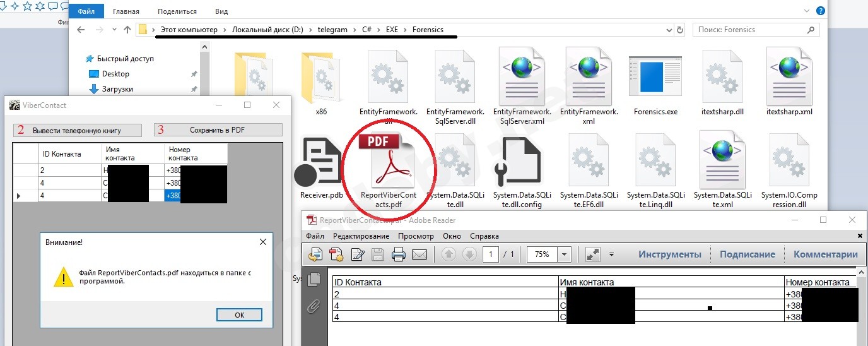Image resolution: width=868 pixels, height=346 pixels.
Task: Select System.Data.SQLite.xml file icon
Action: 723,160
